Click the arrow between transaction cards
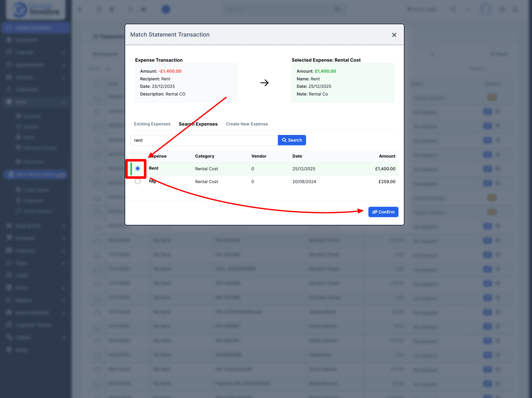 pyautogui.click(x=264, y=83)
